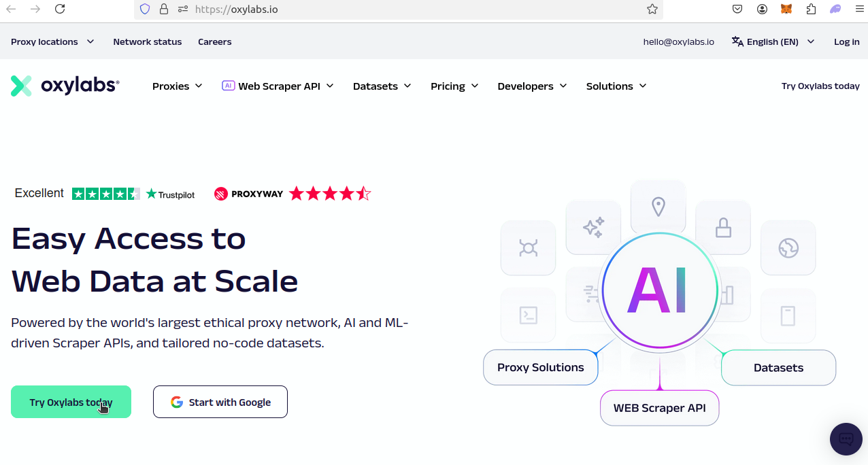Click the lock tile icon
This screenshot has width=868, height=465.
723,228
